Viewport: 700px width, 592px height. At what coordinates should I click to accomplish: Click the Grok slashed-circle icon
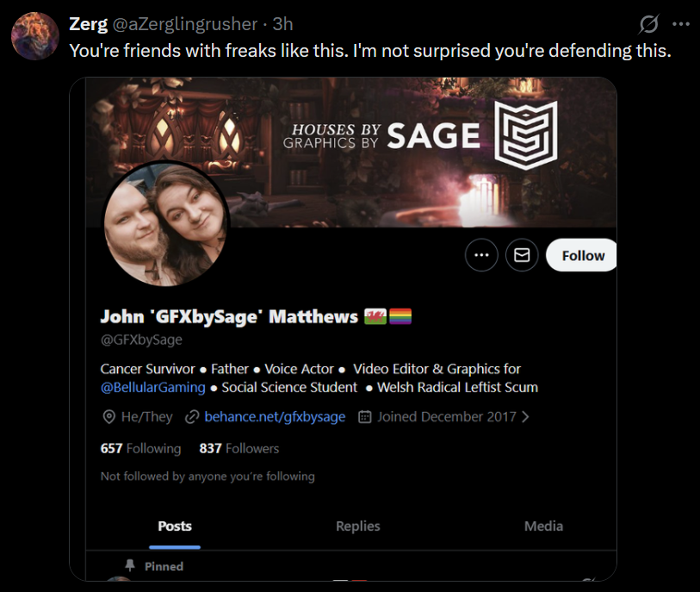tap(648, 24)
